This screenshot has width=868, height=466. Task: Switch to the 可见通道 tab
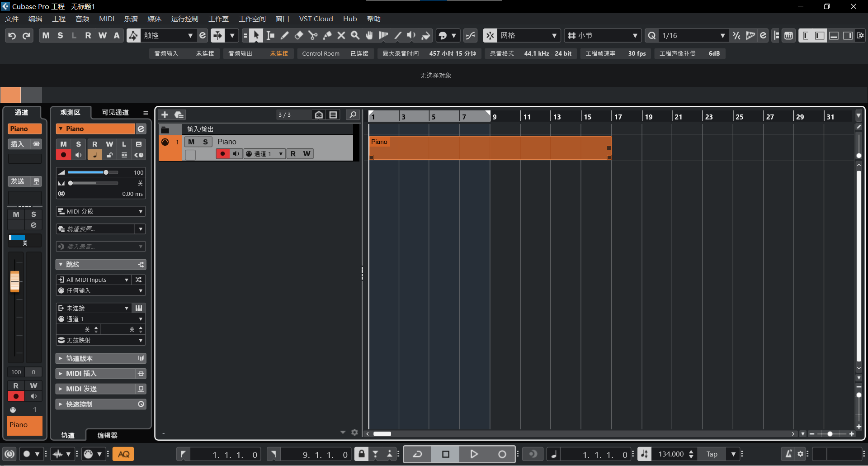point(115,113)
